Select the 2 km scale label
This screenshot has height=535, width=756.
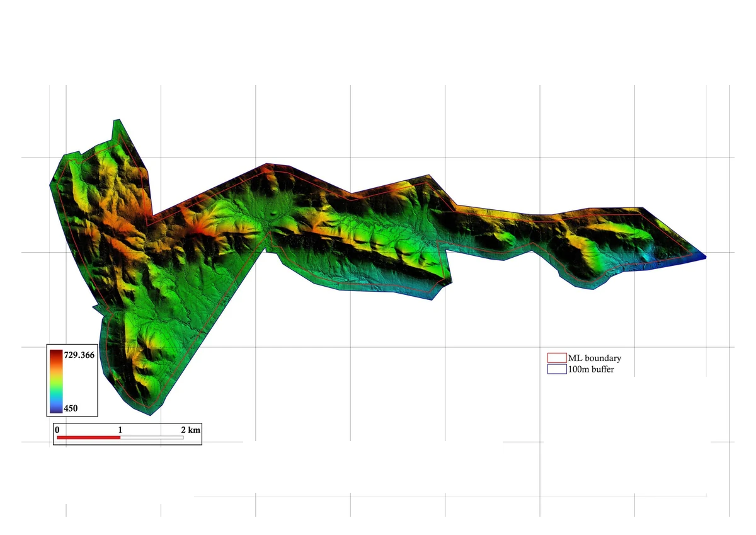[x=190, y=430]
